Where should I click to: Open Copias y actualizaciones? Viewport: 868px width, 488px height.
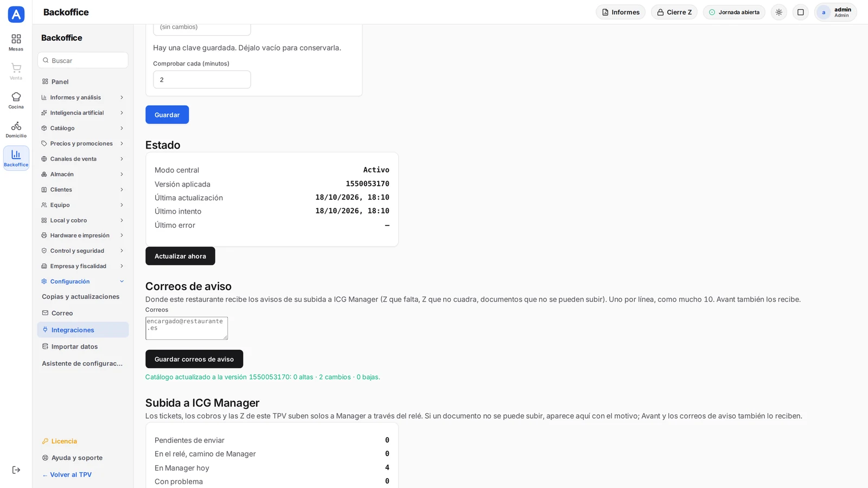(x=83, y=297)
